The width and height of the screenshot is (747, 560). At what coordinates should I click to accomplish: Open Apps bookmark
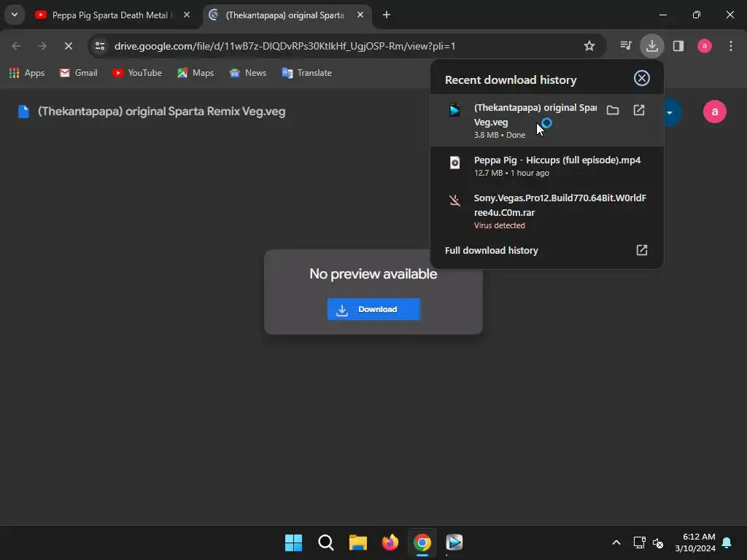point(27,73)
